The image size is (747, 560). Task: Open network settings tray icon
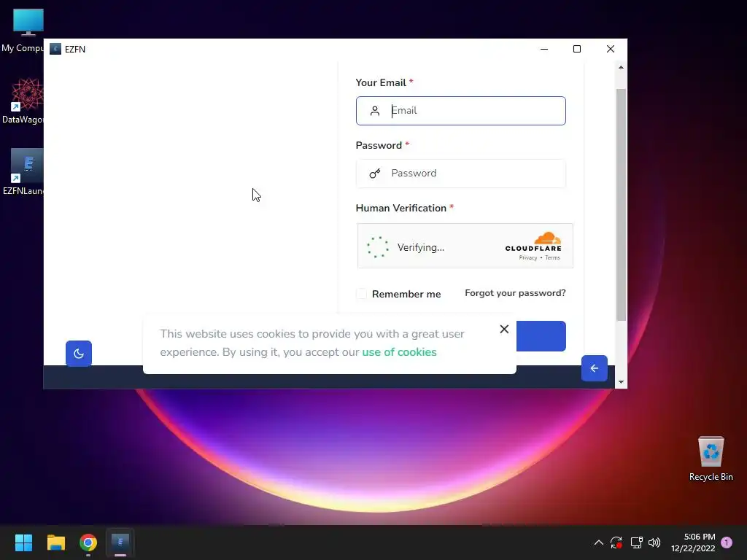point(636,542)
